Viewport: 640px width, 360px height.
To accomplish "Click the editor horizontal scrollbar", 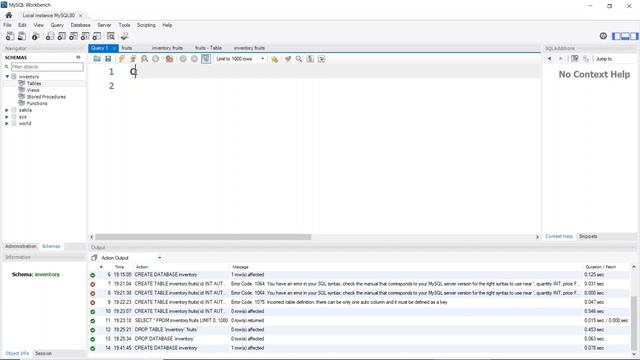I will (203, 237).
